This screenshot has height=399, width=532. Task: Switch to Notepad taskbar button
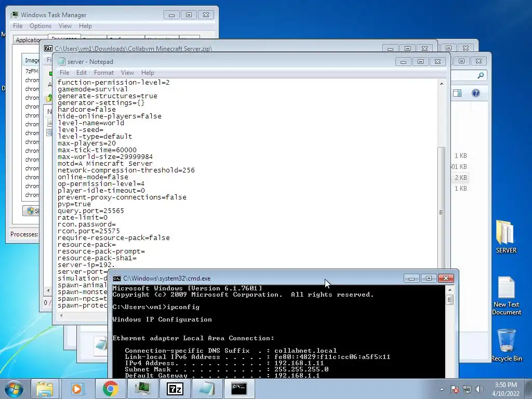coord(207,389)
